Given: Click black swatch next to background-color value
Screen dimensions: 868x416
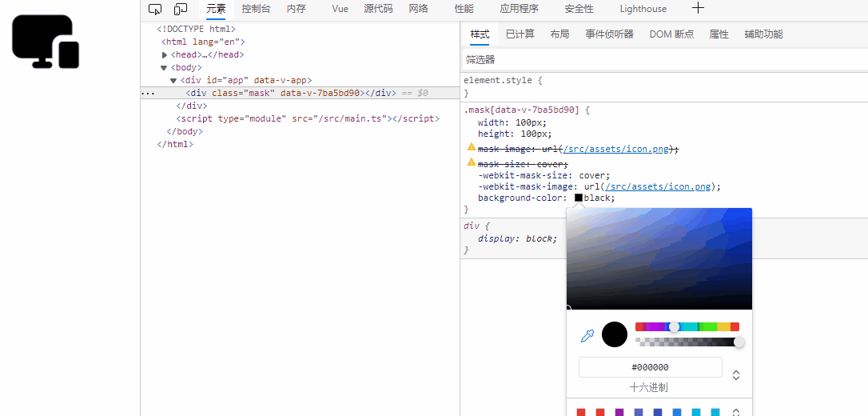Looking at the screenshot, I should click(x=579, y=198).
